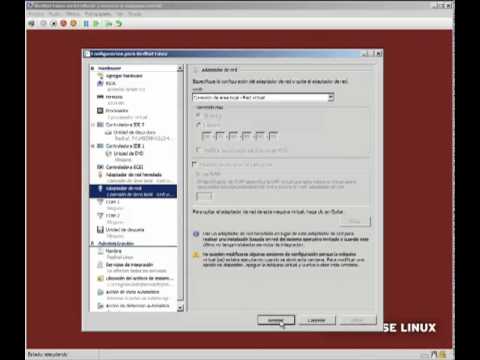Click the VLAN ID input field
This screenshot has height=360, width=480.
pyautogui.click(x=204, y=196)
